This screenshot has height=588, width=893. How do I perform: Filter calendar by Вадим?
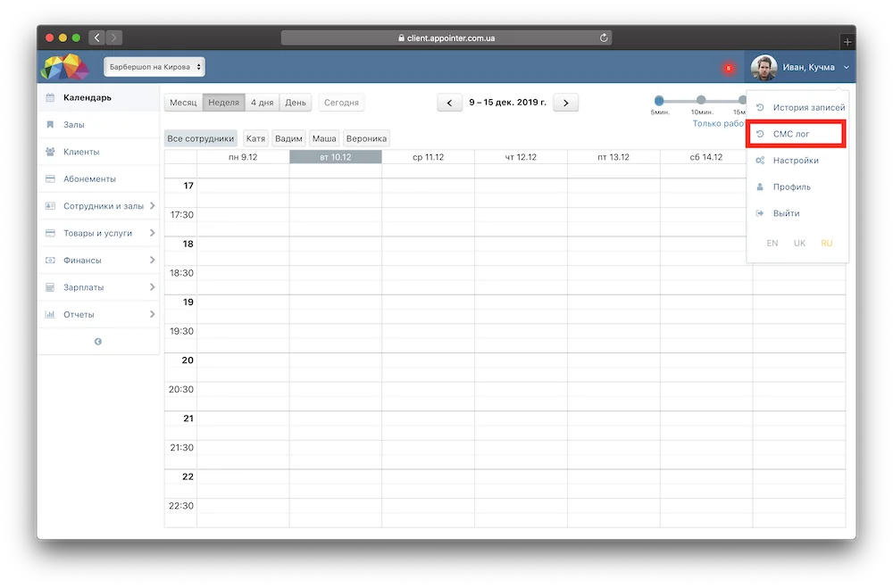(x=288, y=138)
